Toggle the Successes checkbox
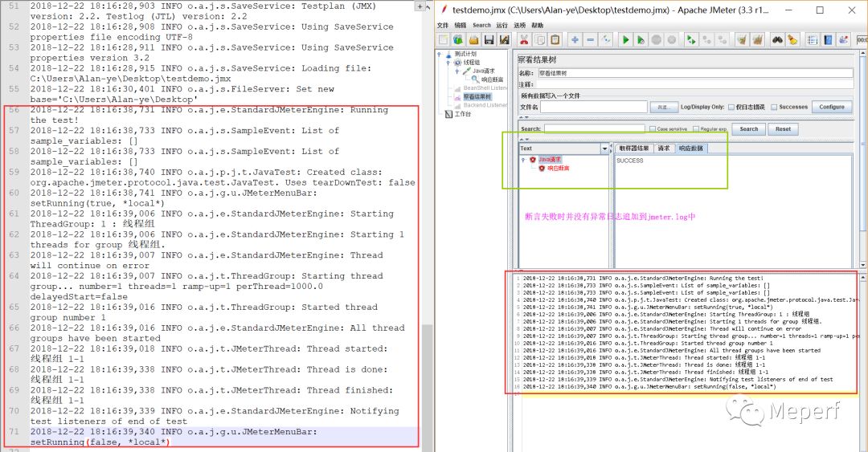Screen dimensions: 868x452 (775, 108)
